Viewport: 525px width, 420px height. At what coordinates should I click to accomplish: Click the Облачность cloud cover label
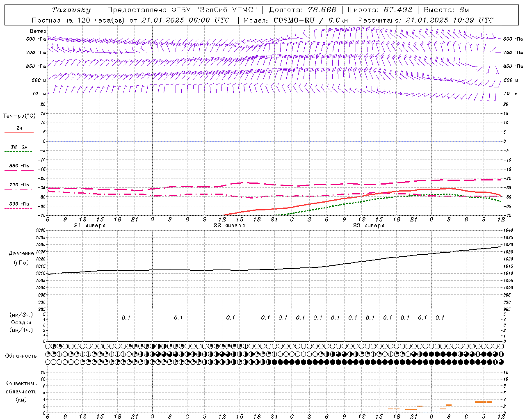click(x=21, y=356)
